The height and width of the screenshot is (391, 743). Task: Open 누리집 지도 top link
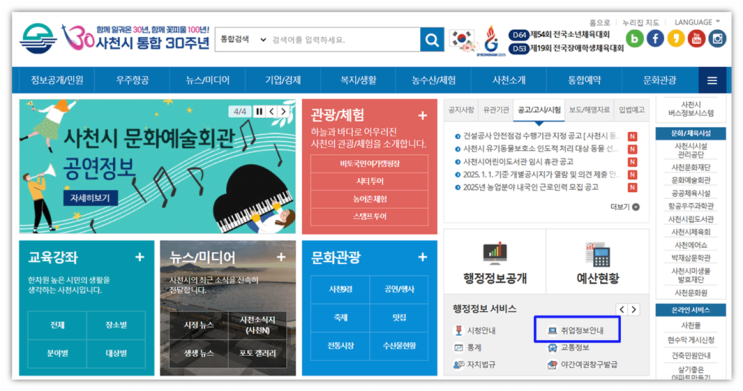point(640,22)
